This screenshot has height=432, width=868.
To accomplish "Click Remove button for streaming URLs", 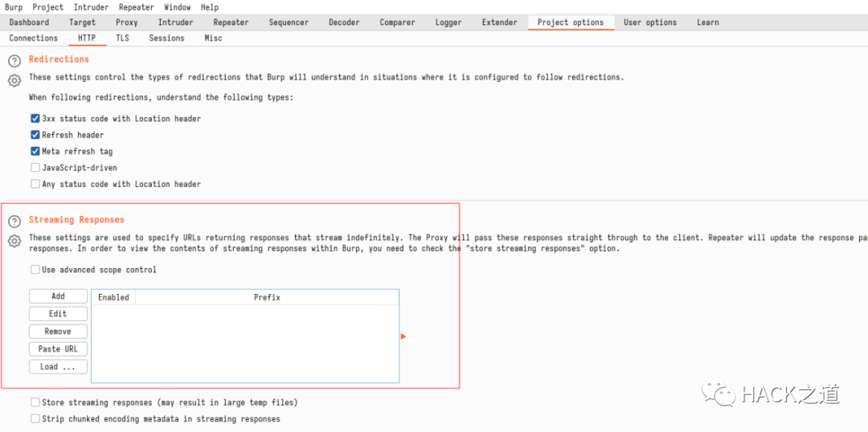I will 58,332.
